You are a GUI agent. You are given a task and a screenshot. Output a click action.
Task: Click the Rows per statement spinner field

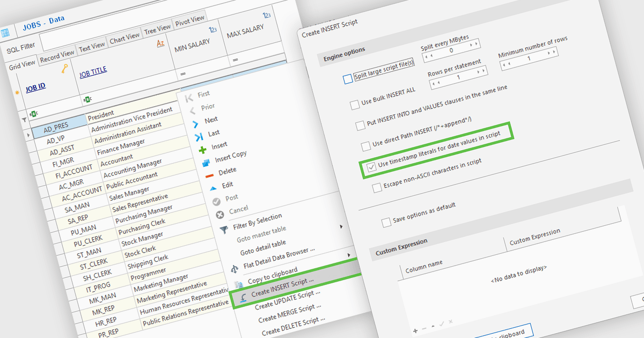[x=458, y=78]
